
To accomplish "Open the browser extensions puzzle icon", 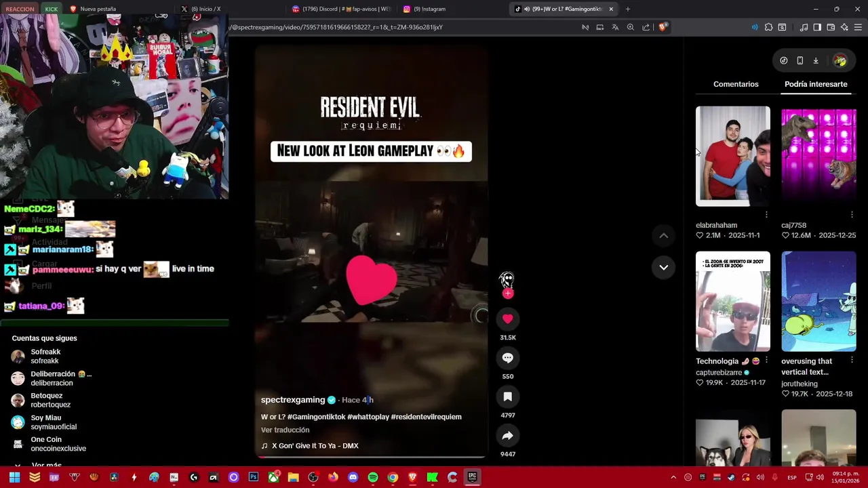I will pyautogui.click(x=768, y=27).
